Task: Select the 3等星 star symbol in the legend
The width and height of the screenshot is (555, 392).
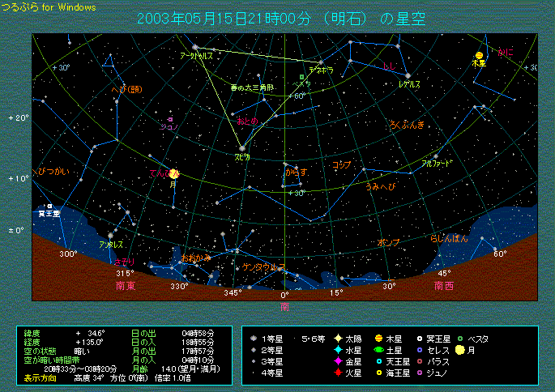Action: (254, 361)
